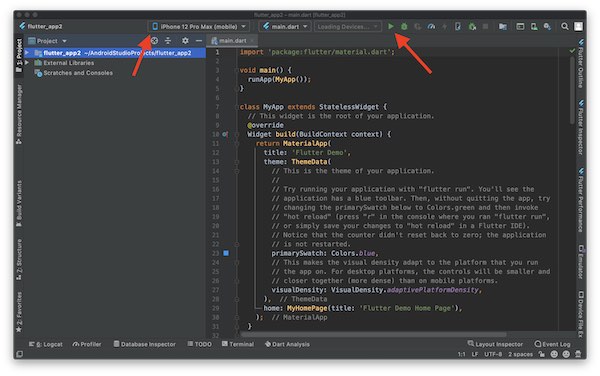Toggle the Project side tab
600x376 pixels.
(19, 55)
